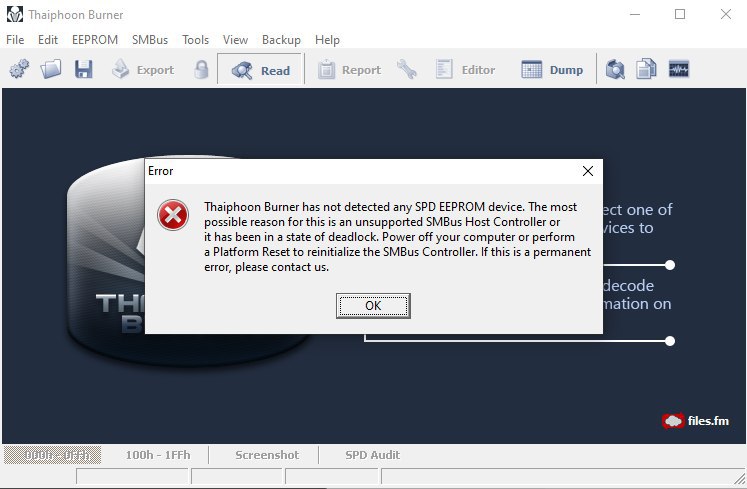The image size is (747, 489).
Task: Click the Thaiphoon Burner title bar app icon
Action: [x=15, y=14]
